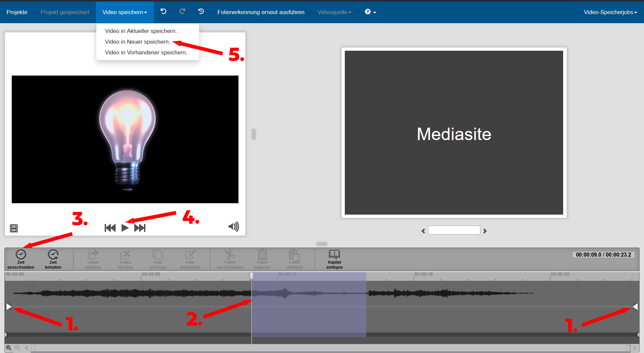Click the speaker volume icon
644x353 pixels.
(x=233, y=227)
